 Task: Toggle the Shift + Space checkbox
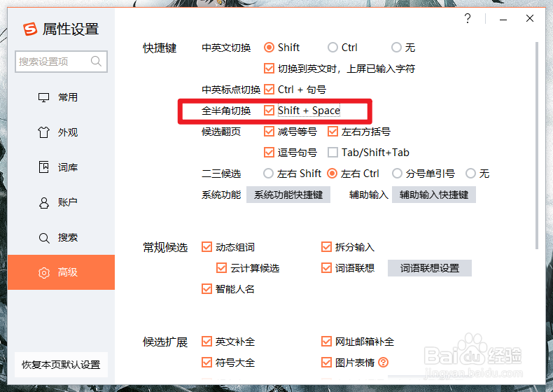click(269, 111)
